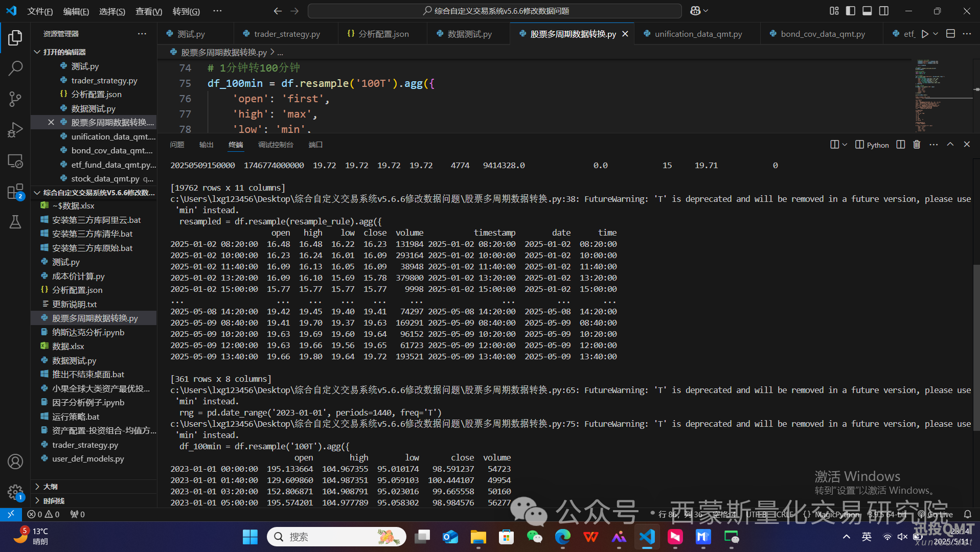
Task: Open the Extensions view
Action: (x=15, y=192)
